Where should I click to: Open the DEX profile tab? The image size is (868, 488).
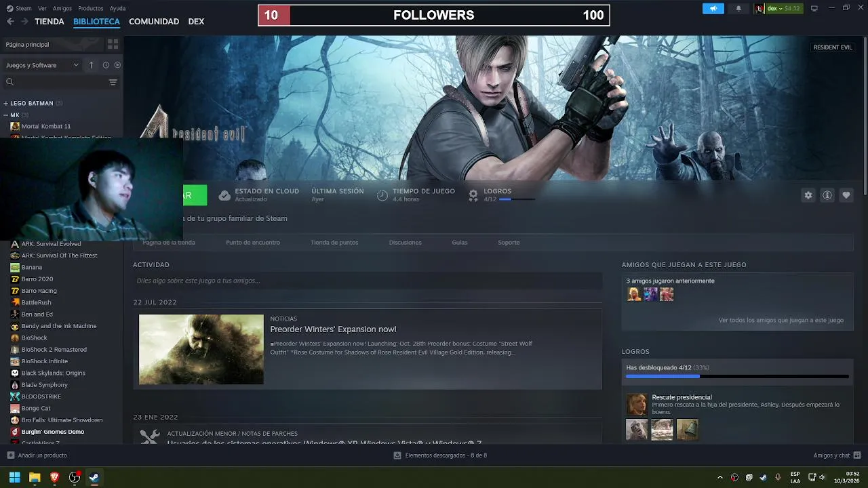point(196,22)
